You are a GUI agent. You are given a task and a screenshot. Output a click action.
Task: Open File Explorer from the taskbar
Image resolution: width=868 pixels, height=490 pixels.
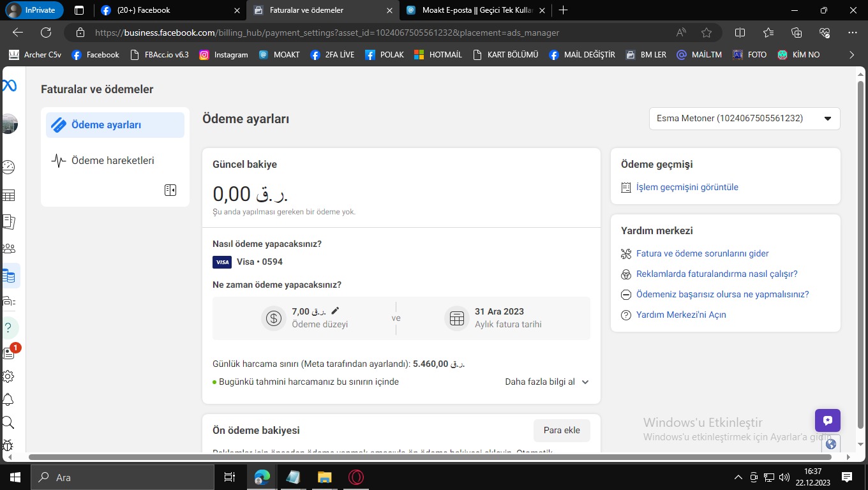[324, 477]
